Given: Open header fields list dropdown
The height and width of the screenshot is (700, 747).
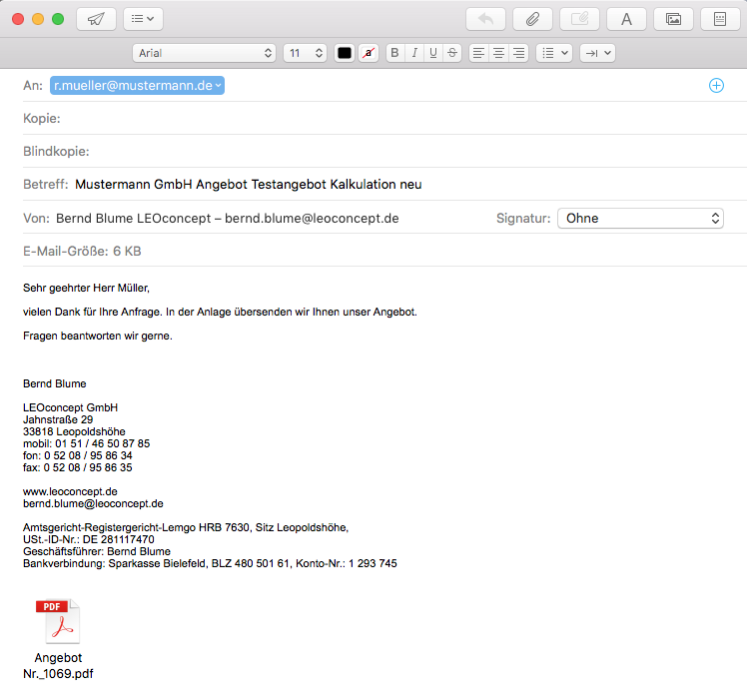Looking at the screenshot, I should (143, 19).
